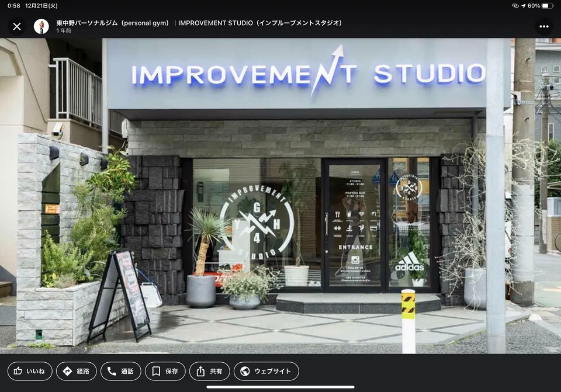561x392 pixels.
Task: Tap the home indicator bar at bottom
Action: click(280, 387)
